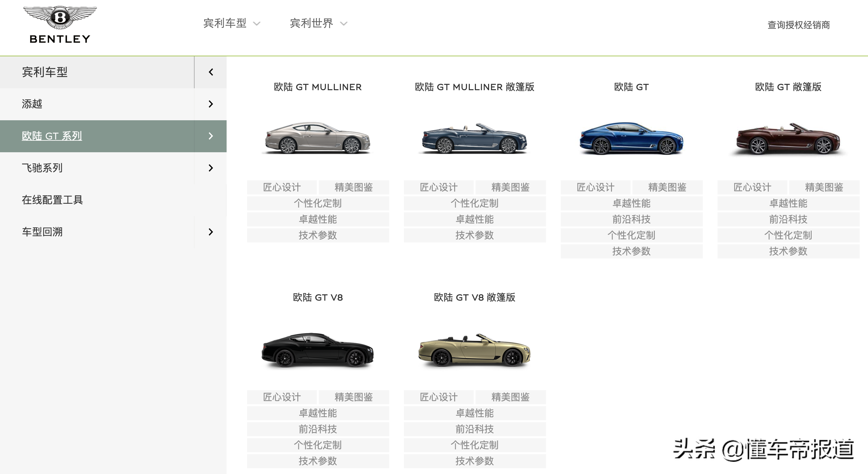The width and height of the screenshot is (868, 474).
Task: Open 精美图鉴 under blue 欧陆 GT
Action: point(668,187)
